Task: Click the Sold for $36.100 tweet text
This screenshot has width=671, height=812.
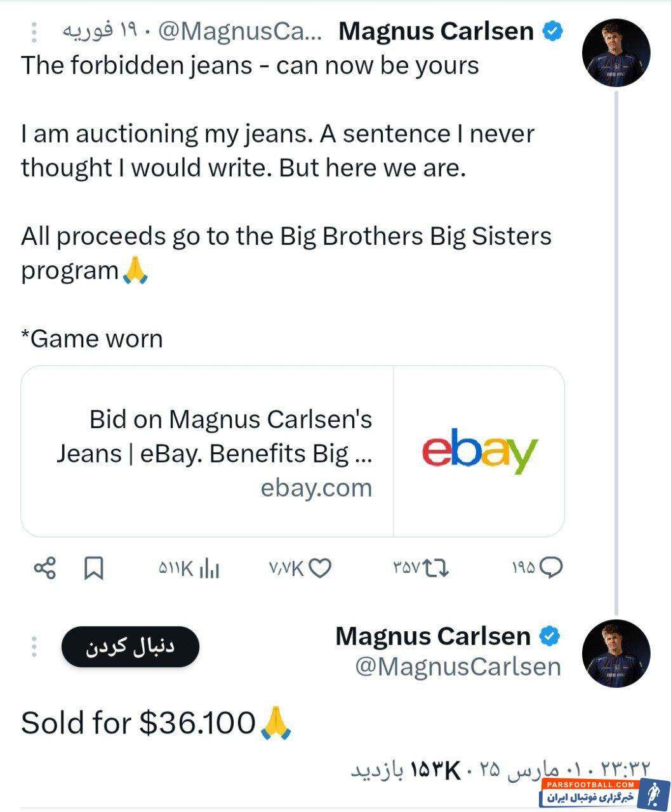Action: pyautogui.click(x=138, y=723)
